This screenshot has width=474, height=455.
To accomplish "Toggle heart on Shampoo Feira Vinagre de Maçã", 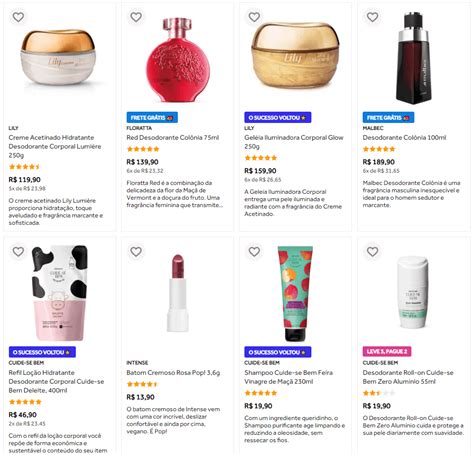I will coord(254,252).
